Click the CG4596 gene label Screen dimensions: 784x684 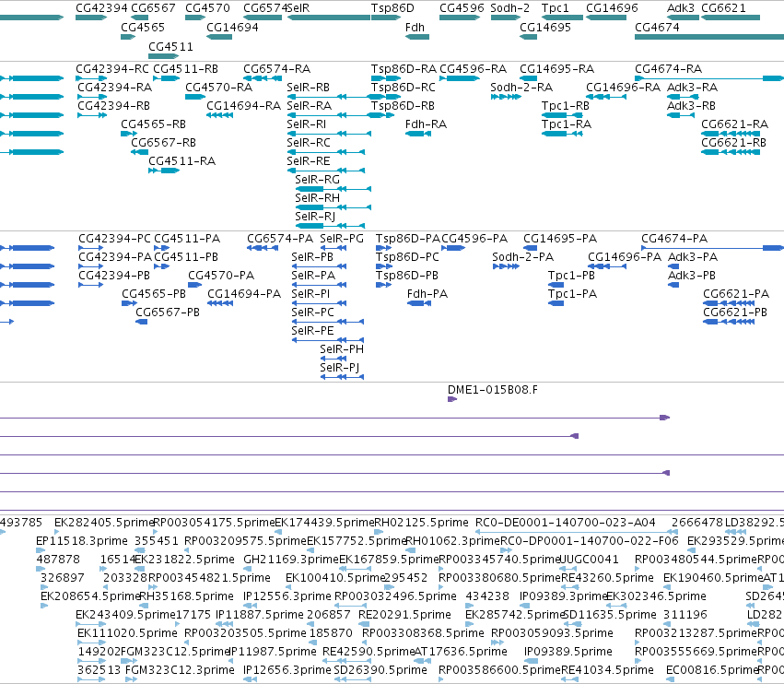click(x=462, y=8)
